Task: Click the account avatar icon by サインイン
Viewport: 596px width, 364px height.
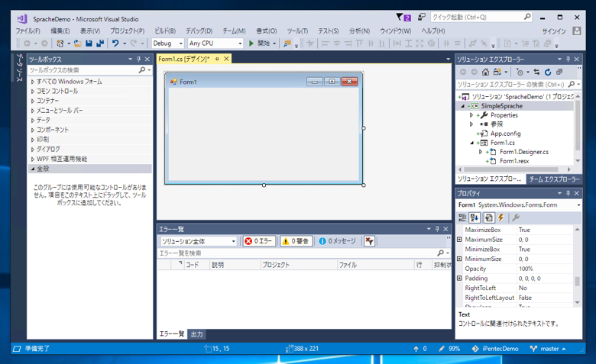Action: click(577, 31)
